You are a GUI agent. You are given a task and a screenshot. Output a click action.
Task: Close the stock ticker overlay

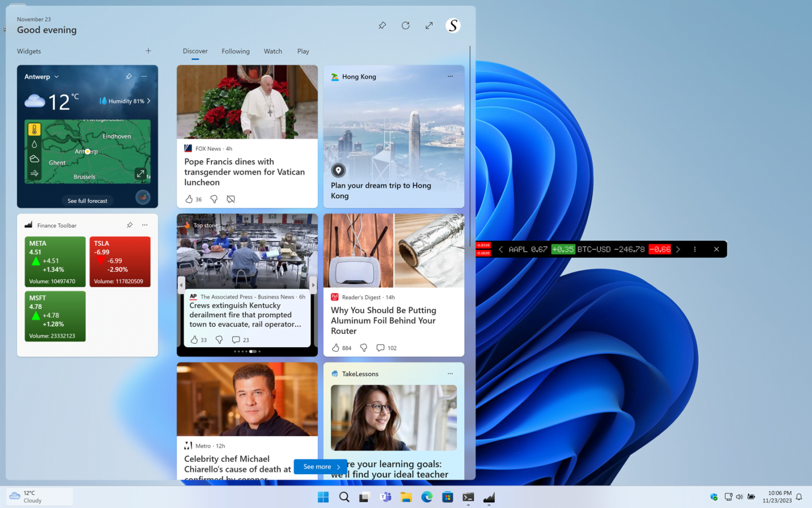pyautogui.click(x=716, y=249)
